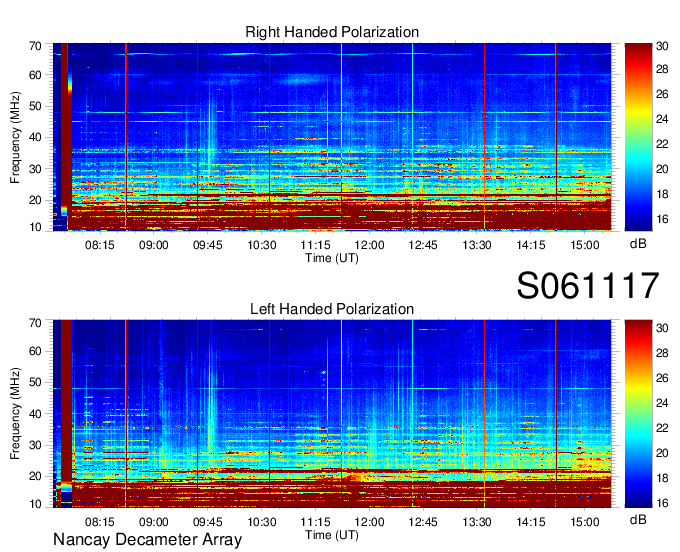
Task: Click 08:15 tick on Left Handed time axis
Action: pyautogui.click(x=100, y=522)
